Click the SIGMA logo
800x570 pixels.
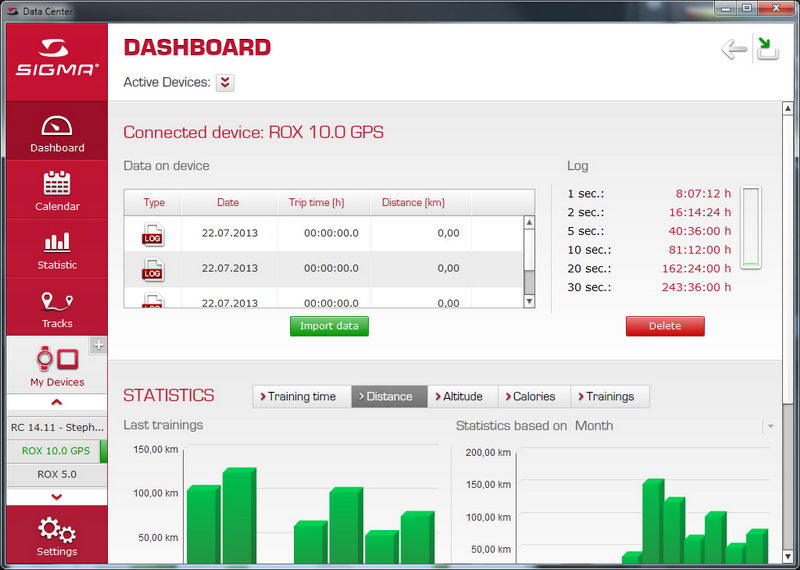click(x=57, y=57)
